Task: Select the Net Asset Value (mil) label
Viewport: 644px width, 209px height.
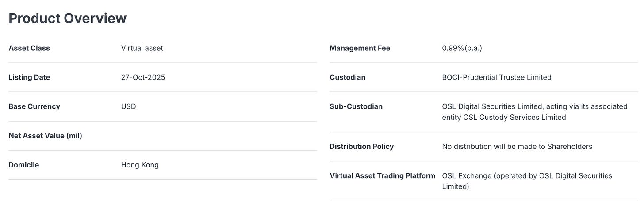Action: [46, 136]
